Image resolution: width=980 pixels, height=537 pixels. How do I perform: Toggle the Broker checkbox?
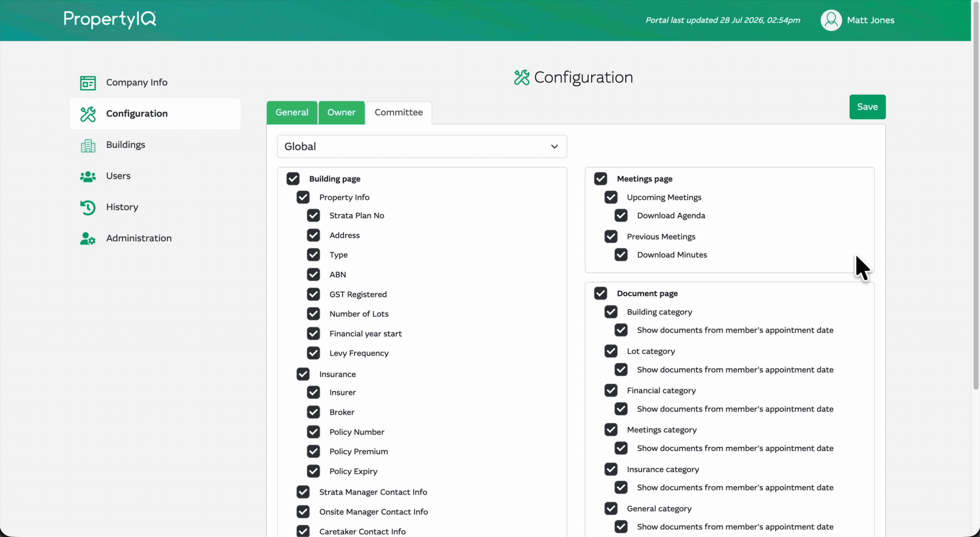313,413
